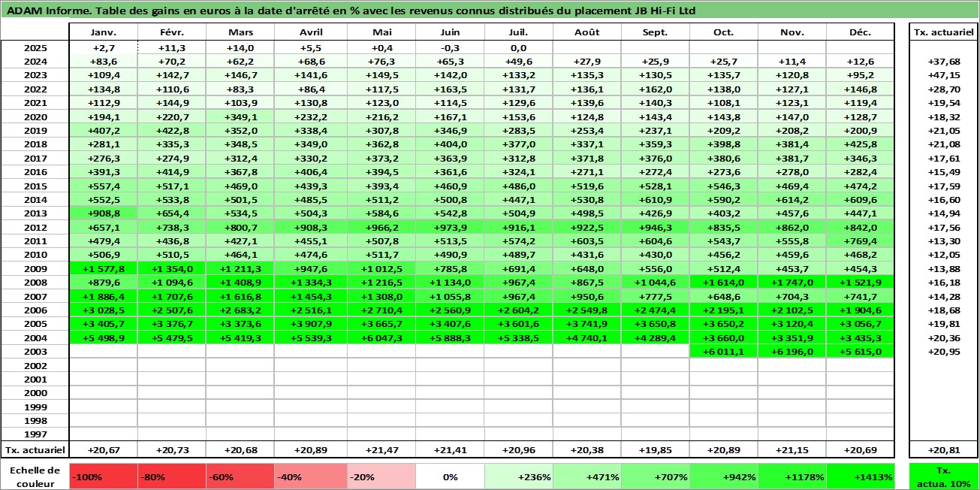Select the 2003 row label
This screenshot has height=490, width=980.
[35, 352]
